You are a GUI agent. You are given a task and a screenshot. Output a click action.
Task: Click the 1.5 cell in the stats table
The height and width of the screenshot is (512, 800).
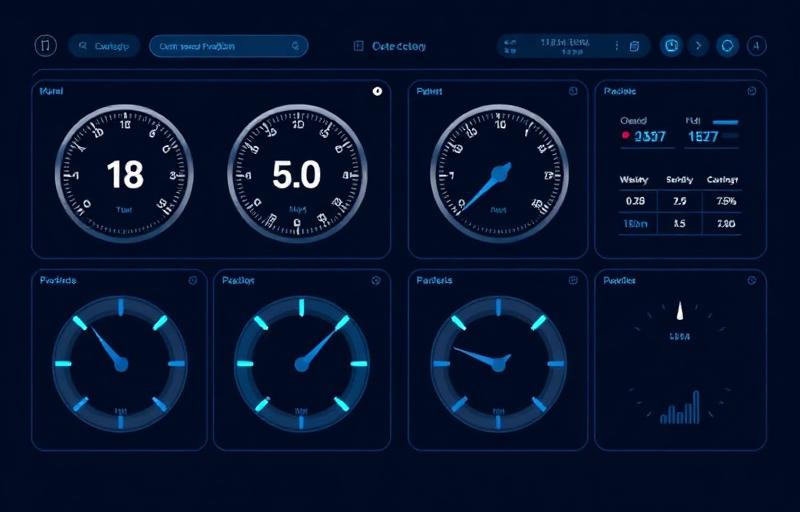pos(680,223)
